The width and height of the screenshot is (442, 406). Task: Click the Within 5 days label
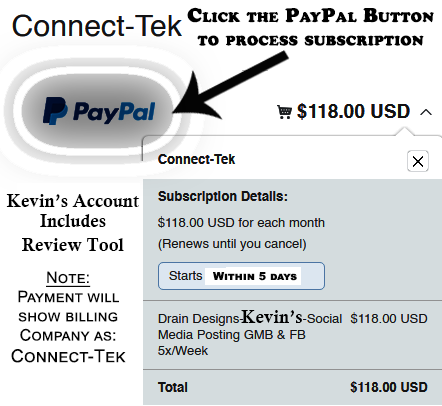point(255,276)
